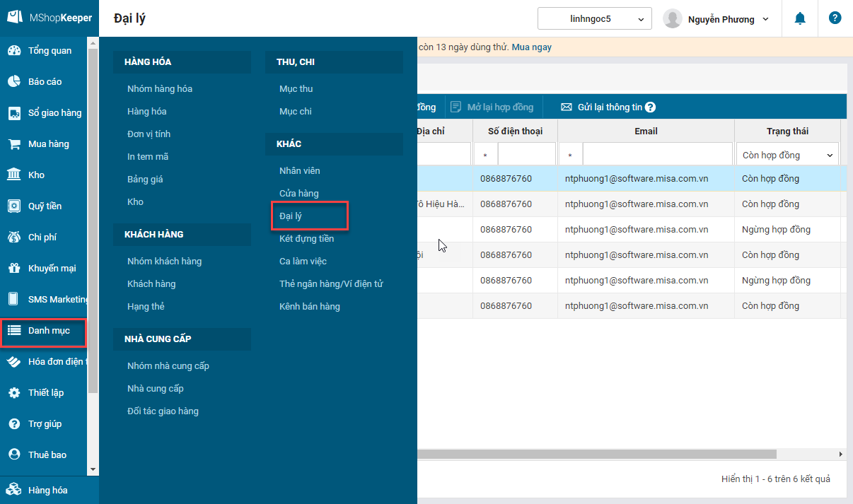The width and height of the screenshot is (853, 504).
Task: Open Nhà cung cấp menu entry
Action: point(156,389)
